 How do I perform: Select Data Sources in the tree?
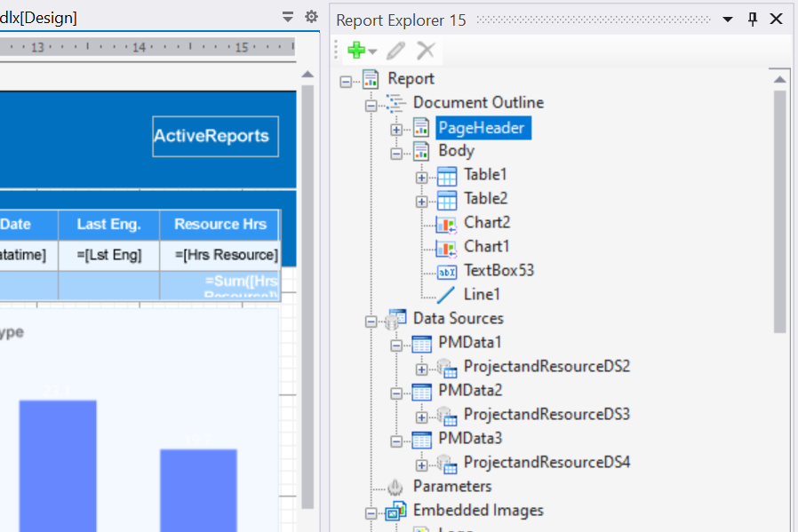458,318
